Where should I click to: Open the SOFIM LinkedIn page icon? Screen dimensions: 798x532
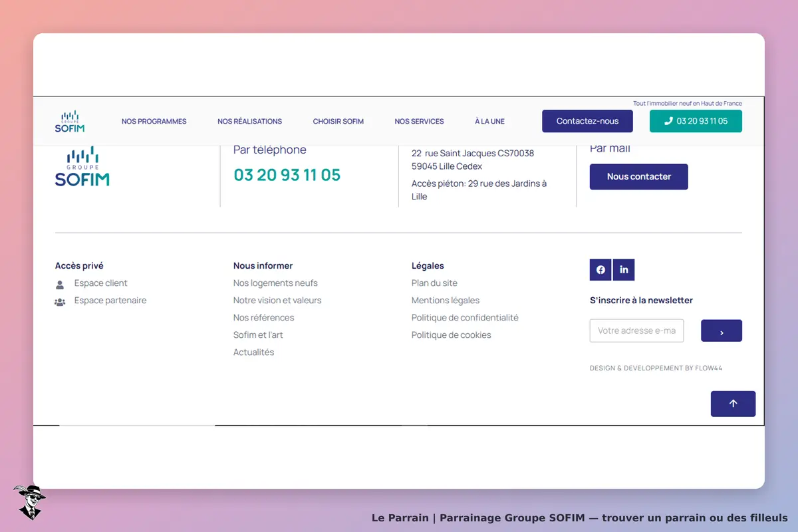tap(624, 269)
